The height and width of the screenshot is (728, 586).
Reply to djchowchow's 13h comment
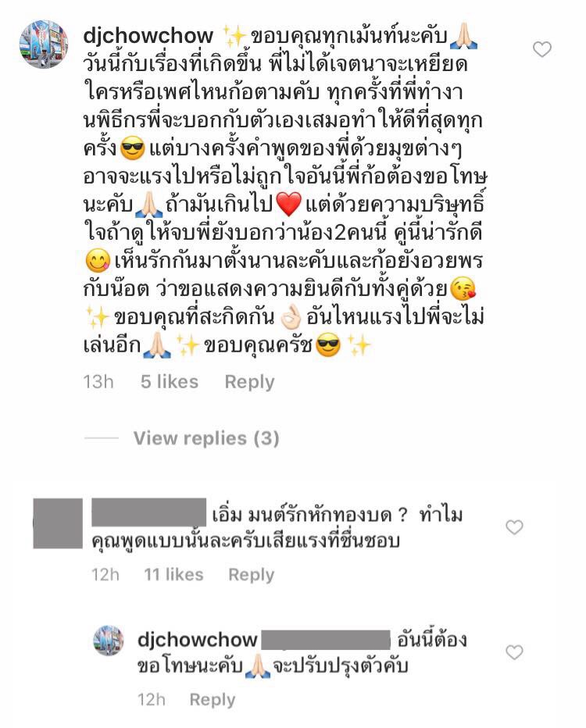coord(249,382)
